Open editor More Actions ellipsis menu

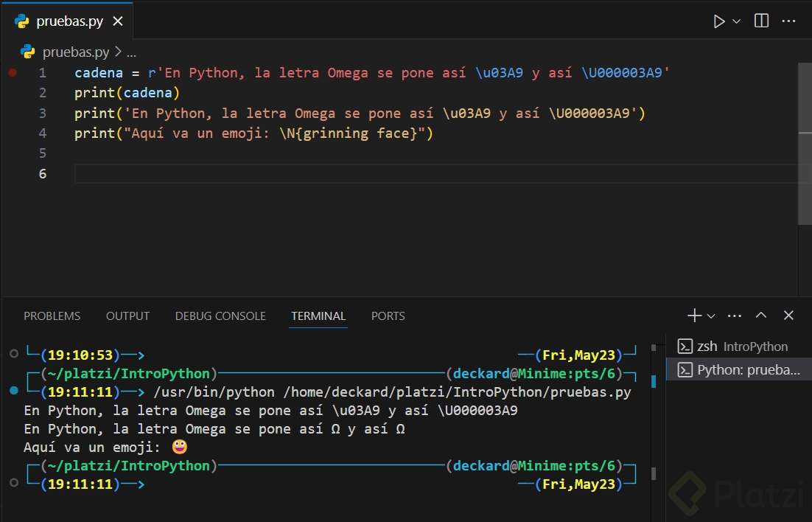click(788, 21)
